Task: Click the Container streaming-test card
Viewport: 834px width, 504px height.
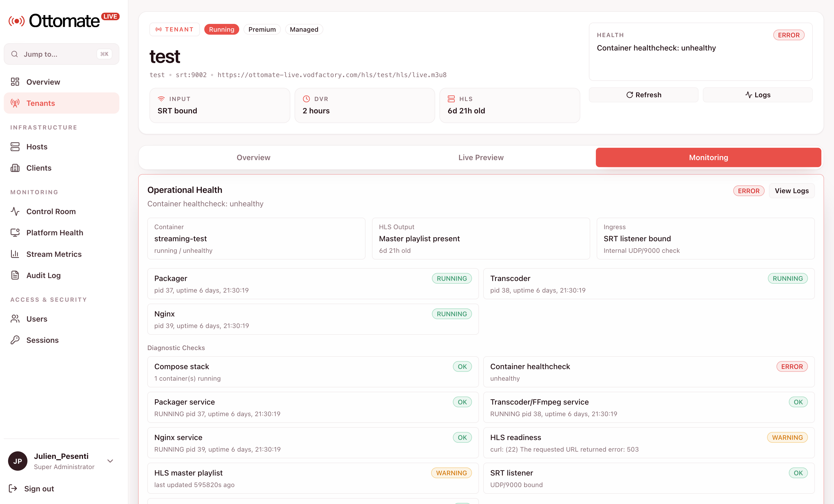Action: click(256, 239)
